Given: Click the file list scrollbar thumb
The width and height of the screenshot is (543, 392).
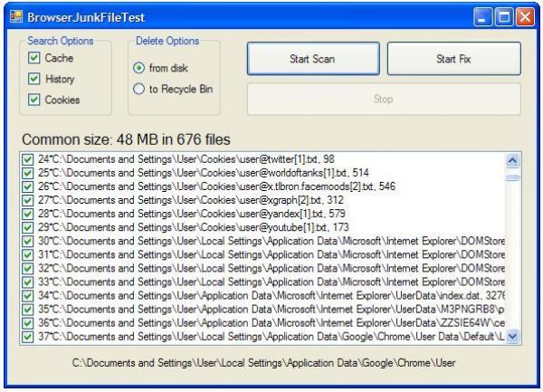Looking at the screenshot, I should 513,177.
